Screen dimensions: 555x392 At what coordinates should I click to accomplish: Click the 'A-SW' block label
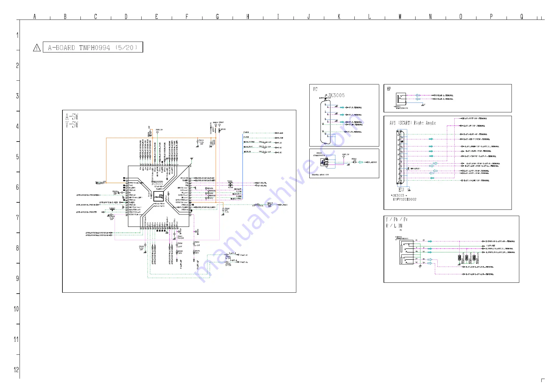[x=72, y=117]
